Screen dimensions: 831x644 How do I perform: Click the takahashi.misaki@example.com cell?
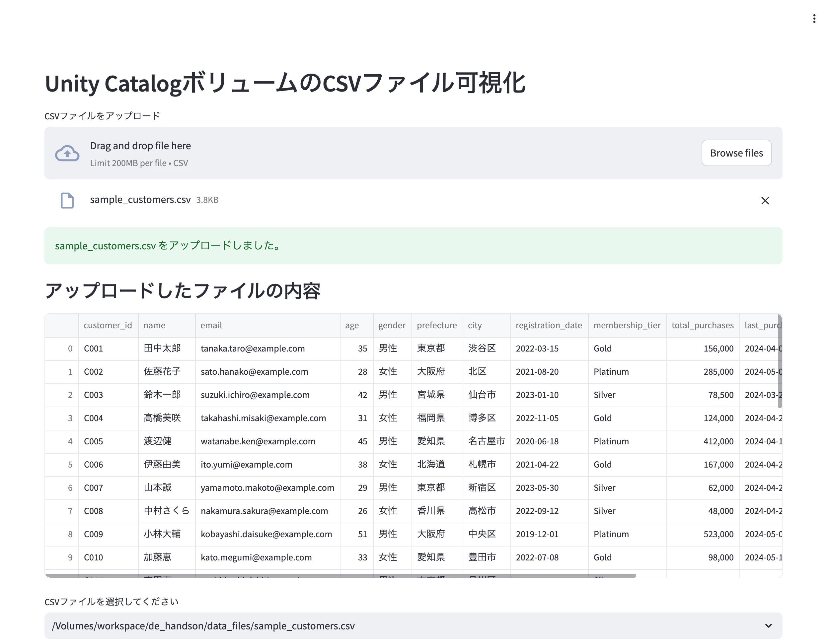coord(267,418)
